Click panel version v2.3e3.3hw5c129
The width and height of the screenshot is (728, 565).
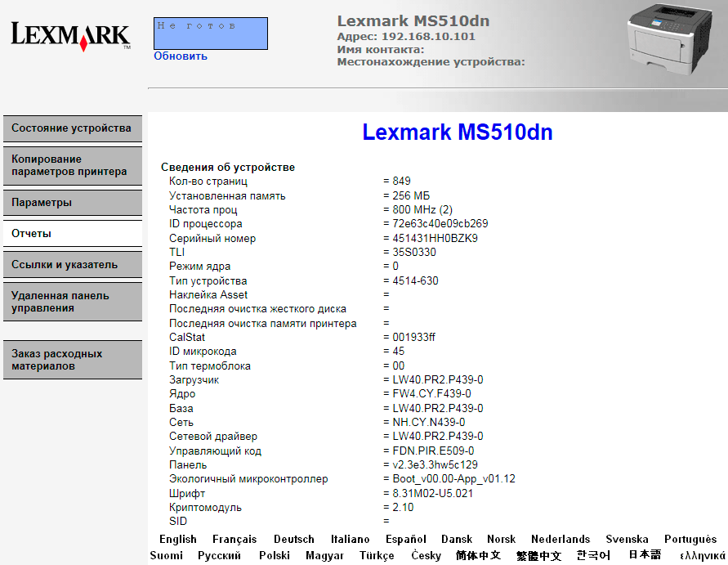point(435,465)
